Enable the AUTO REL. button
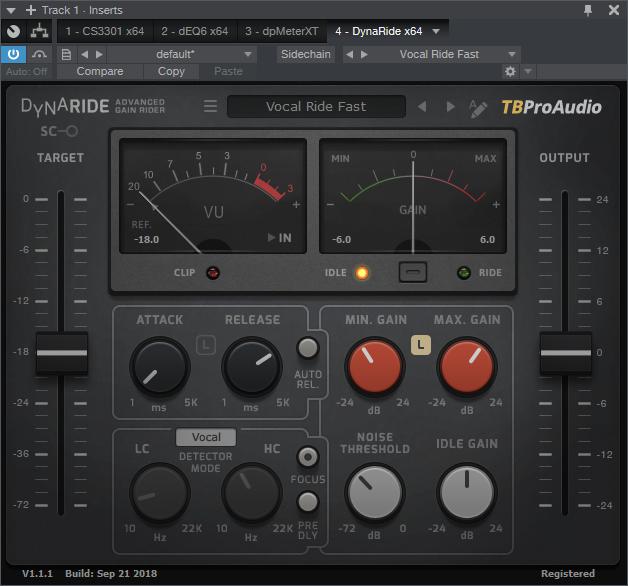628x586 pixels. (x=308, y=347)
